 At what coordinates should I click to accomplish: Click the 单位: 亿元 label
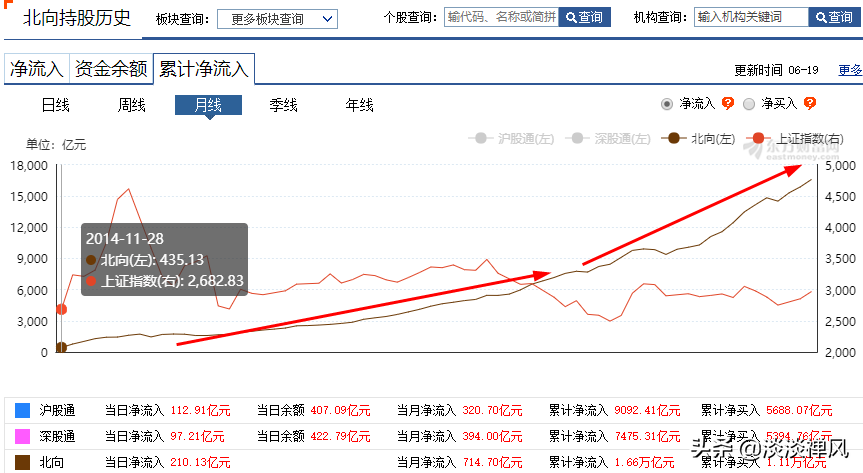[x=56, y=145]
